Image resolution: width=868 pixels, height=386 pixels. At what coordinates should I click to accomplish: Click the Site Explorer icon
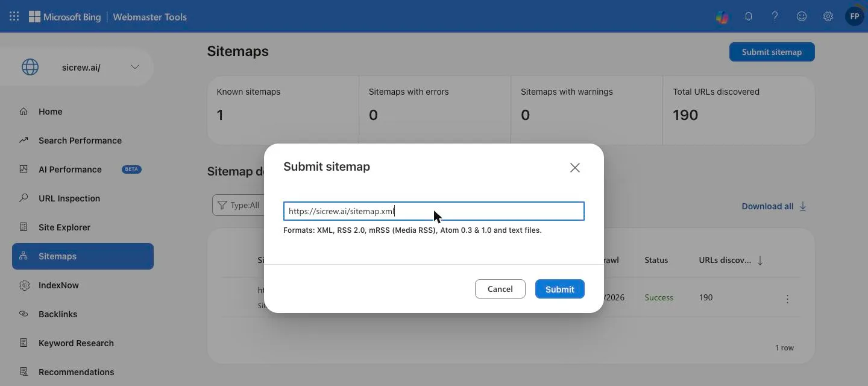tap(24, 227)
